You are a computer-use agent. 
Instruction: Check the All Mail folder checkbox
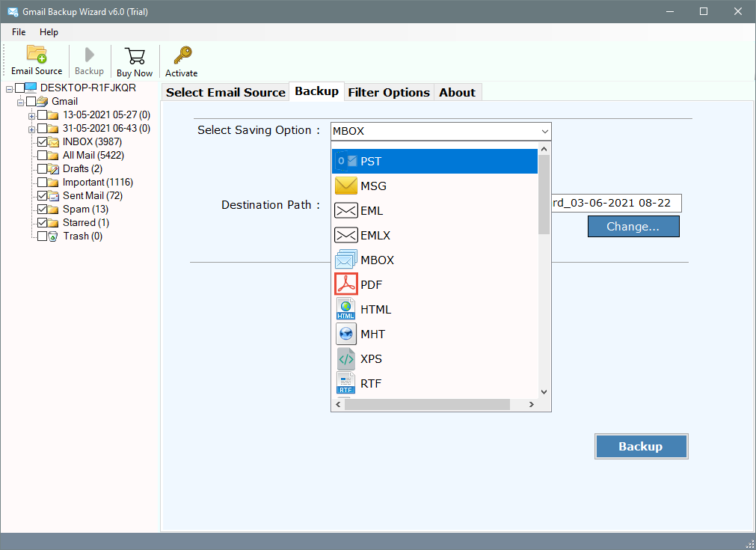tap(43, 156)
